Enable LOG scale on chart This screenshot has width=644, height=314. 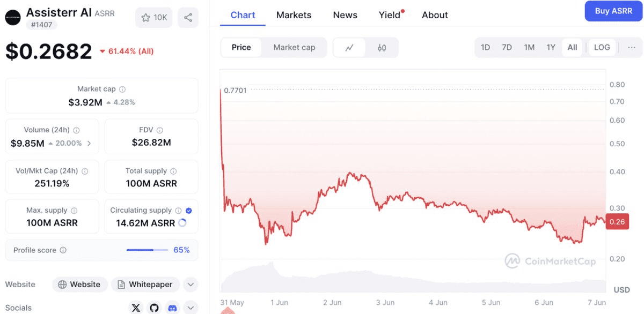tap(602, 48)
